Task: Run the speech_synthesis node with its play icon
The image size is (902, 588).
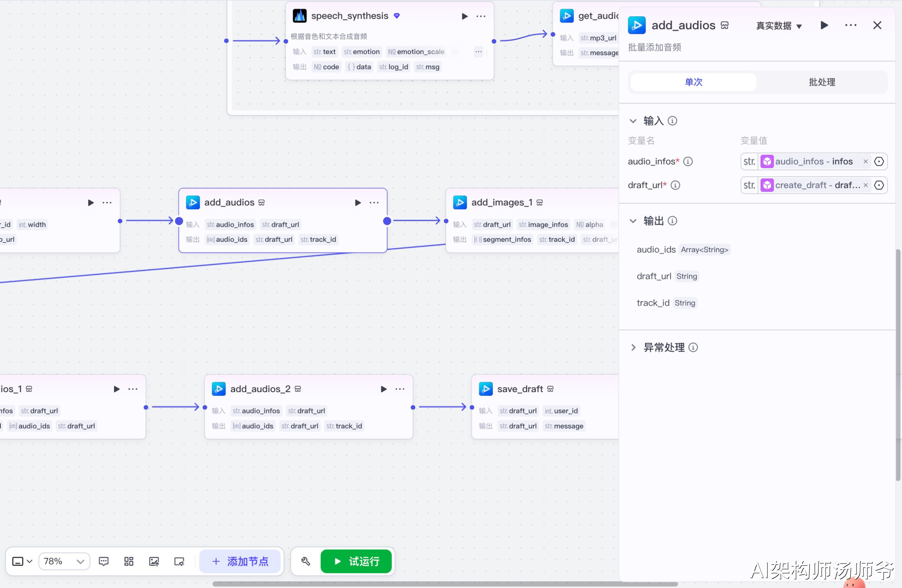Action: [464, 16]
